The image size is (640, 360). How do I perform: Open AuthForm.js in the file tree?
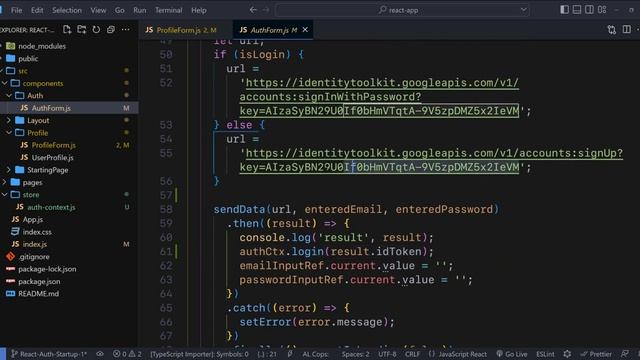click(x=51, y=108)
